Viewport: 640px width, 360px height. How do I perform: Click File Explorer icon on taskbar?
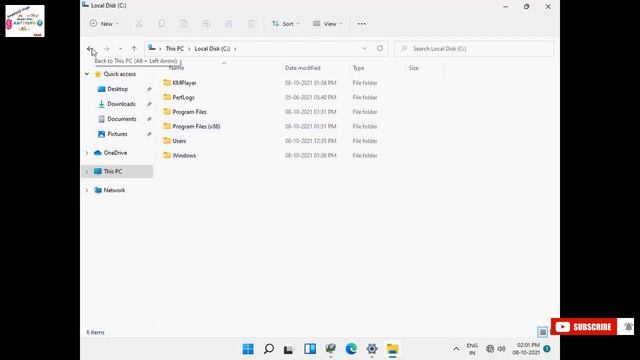pos(393,349)
